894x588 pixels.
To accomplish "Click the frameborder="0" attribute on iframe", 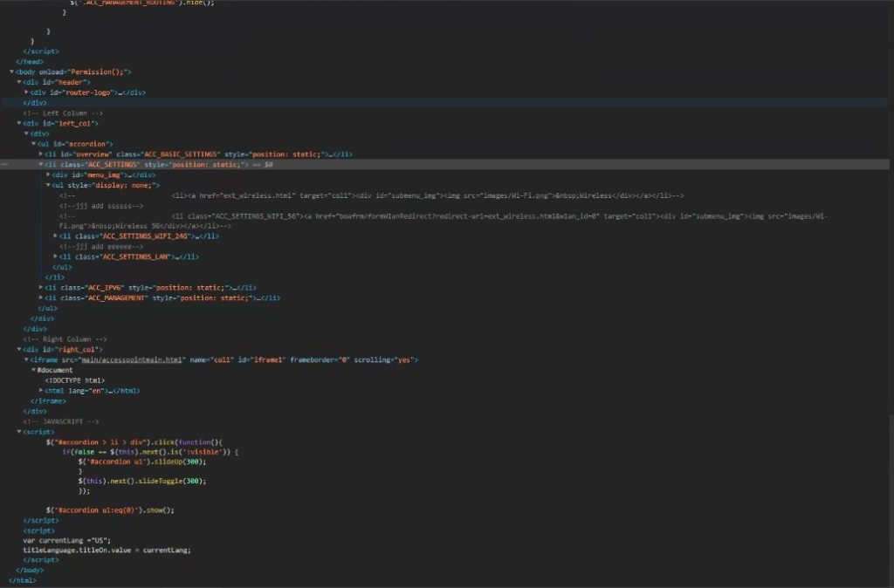I will click(320, 360).
